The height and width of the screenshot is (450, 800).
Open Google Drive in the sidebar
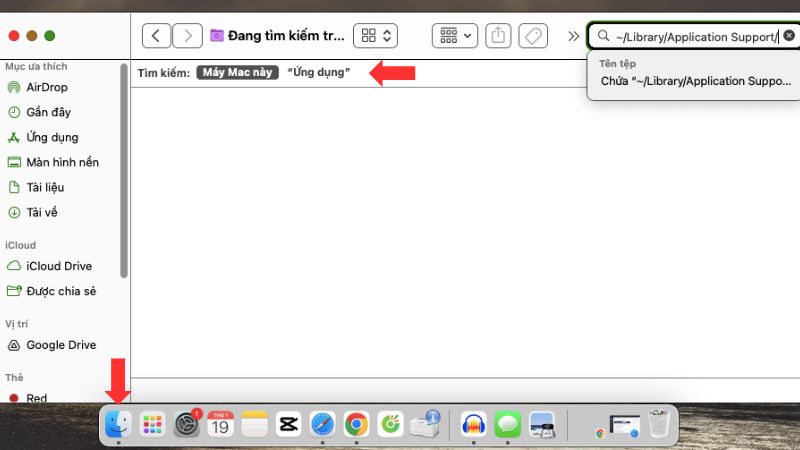(x=61, y=345)
